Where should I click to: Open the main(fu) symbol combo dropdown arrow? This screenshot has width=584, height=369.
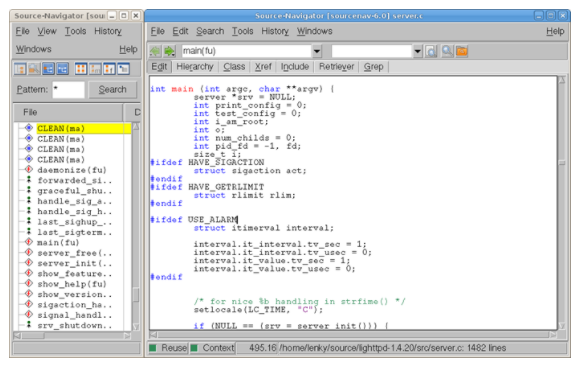317,51
